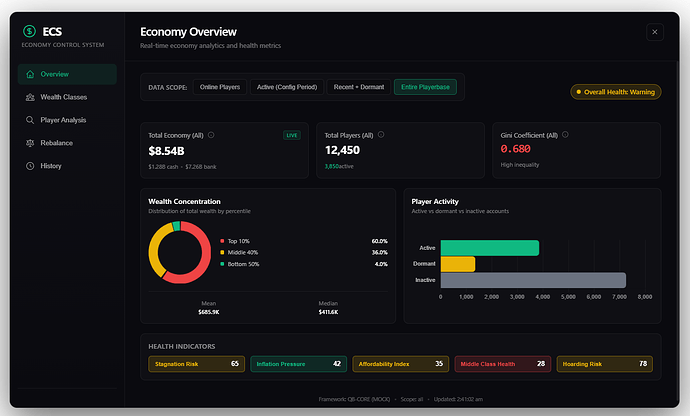Screen dimensions: 690x416
Task: Click info icon beside Gini Coefficient (All)
Action: click(x=567, y=134)
